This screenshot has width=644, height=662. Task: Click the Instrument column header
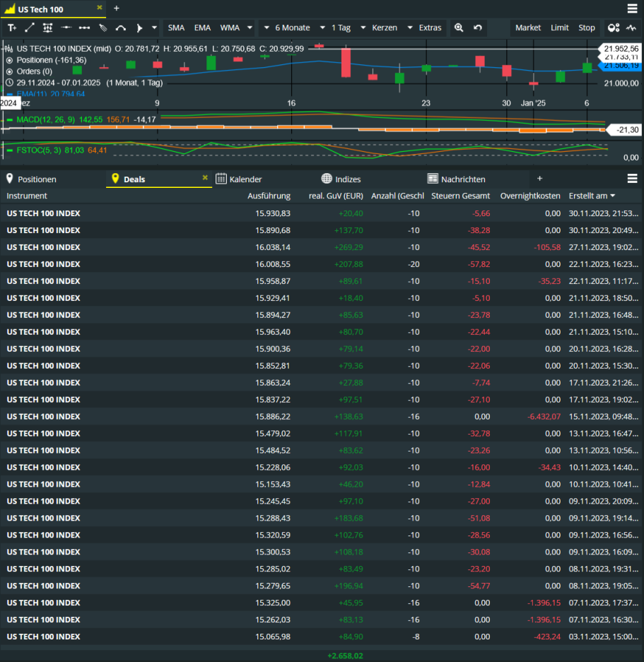point(27,196)
